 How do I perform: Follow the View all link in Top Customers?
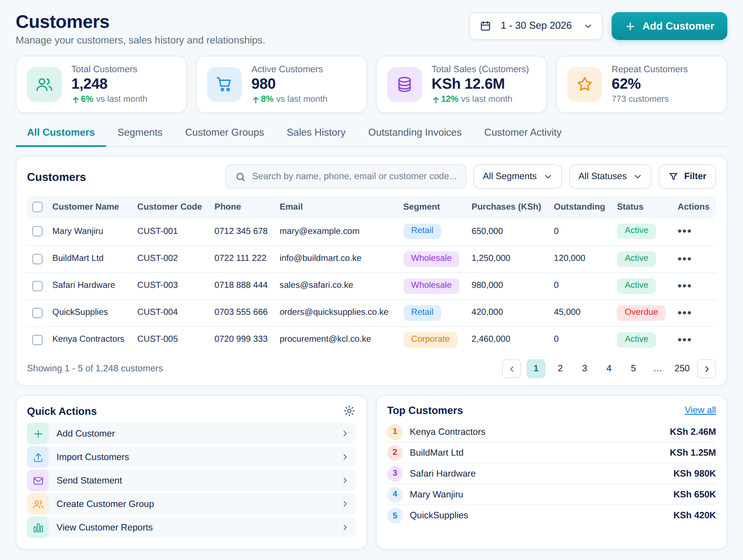click(x=700, y=410)
